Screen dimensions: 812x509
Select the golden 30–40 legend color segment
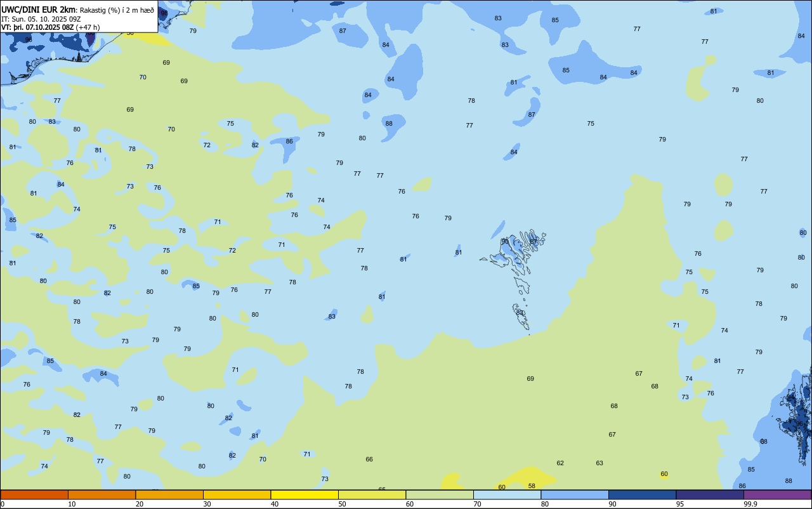[237, 494]
